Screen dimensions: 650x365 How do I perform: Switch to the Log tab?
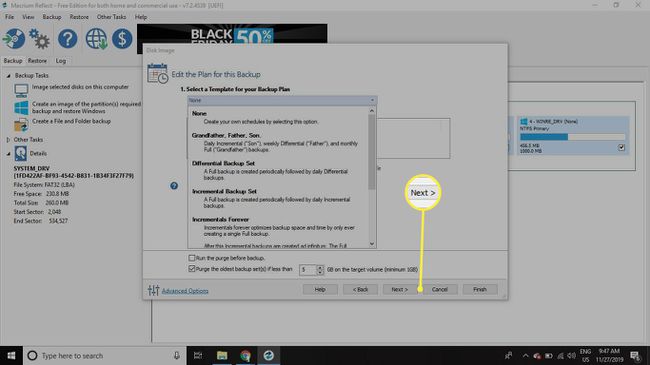click(61, 61)
